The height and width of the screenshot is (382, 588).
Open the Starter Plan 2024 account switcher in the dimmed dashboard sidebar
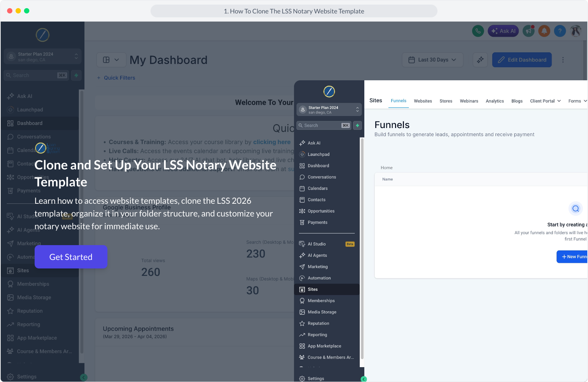(42, 57)
